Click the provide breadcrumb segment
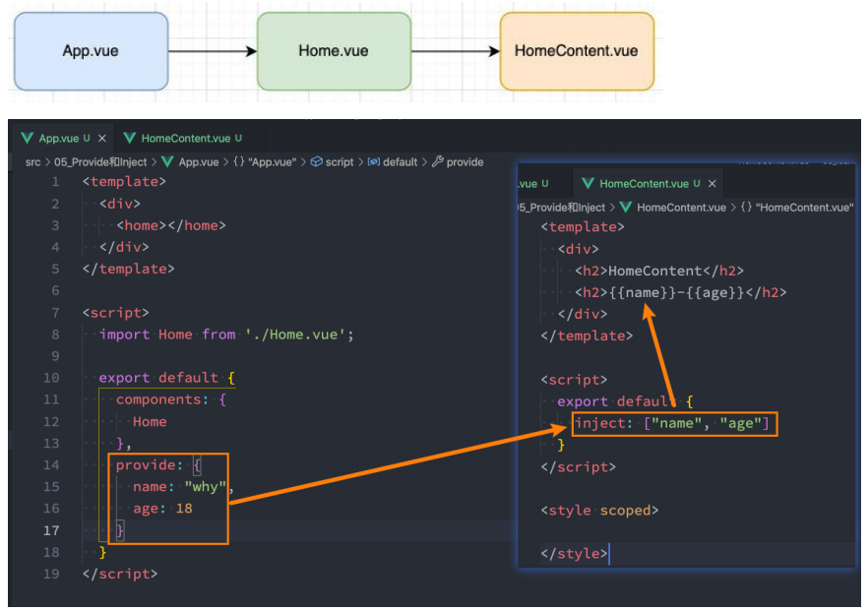The height and width of the screenshot is (611, 868). point(465,162)
